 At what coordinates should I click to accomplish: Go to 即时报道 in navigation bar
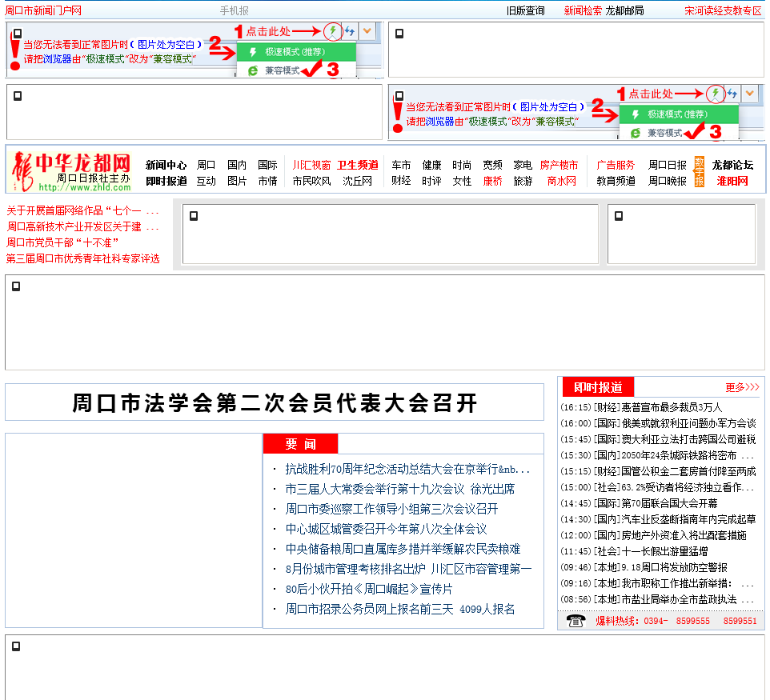click(x=166, y=181)
